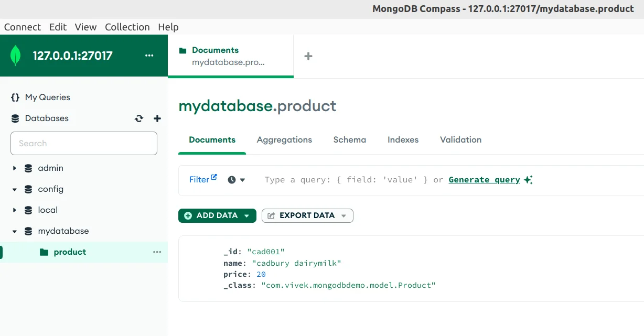Switch to the Indexes tab
The image size is (644, 336).
pos(403,140)
